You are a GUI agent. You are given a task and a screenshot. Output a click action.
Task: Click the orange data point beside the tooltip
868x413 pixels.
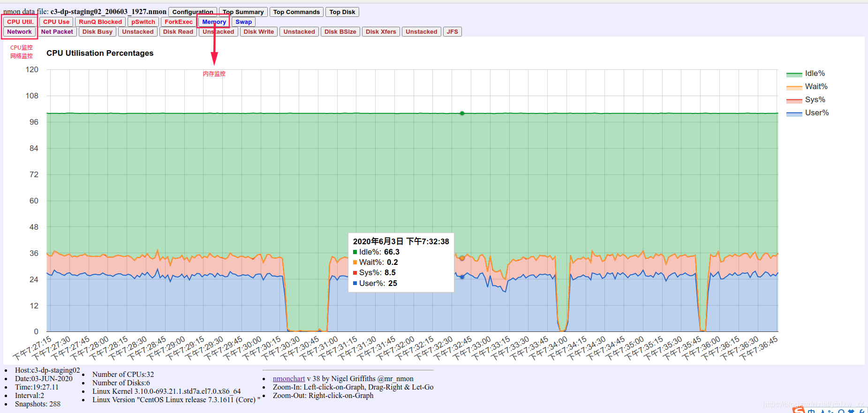[x=462, y=258]
